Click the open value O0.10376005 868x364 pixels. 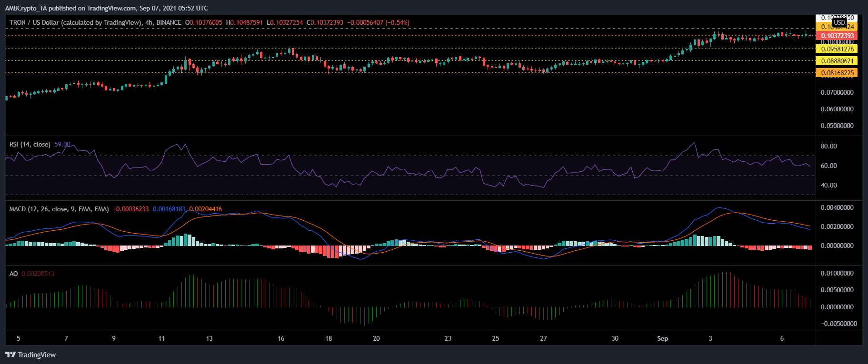click(204, 22)
